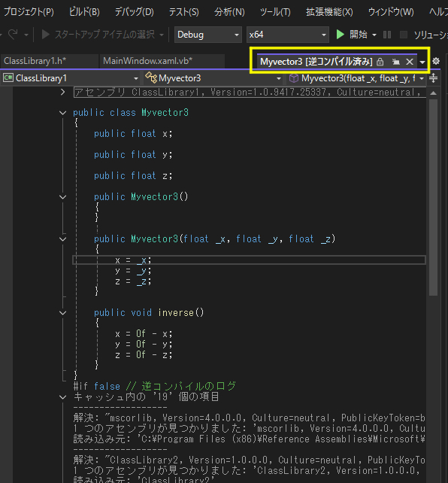Viewport: 448px width, 483px height.
Task: Collapse the parameterless Myvector3() constructor
Action: click(x=63, y=197)
